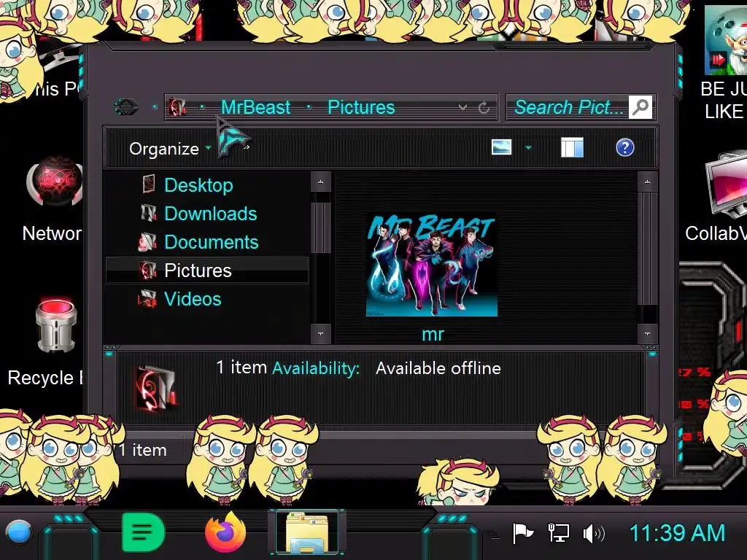Click the Documents folder icon in sidebar

(x=147, y=241)
